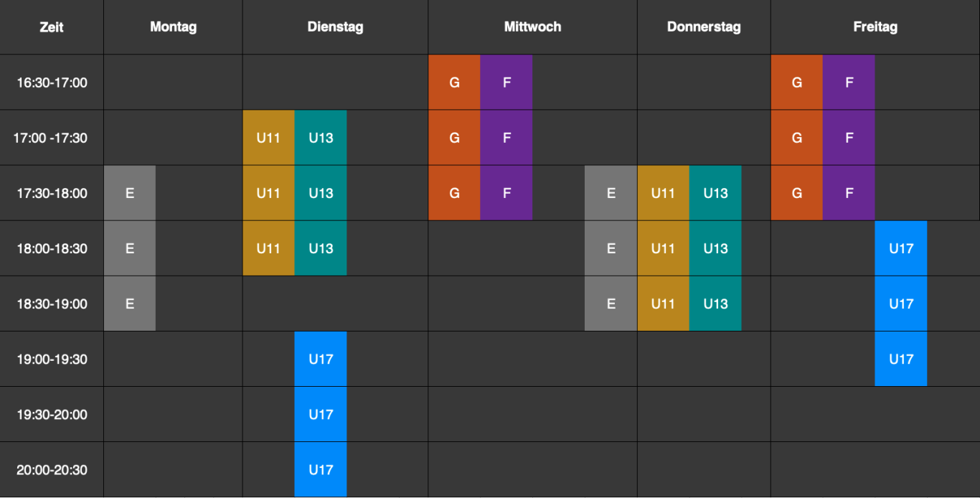Select Dienstag U17 block at 19:00-19:30

click(x=321, y=359)
